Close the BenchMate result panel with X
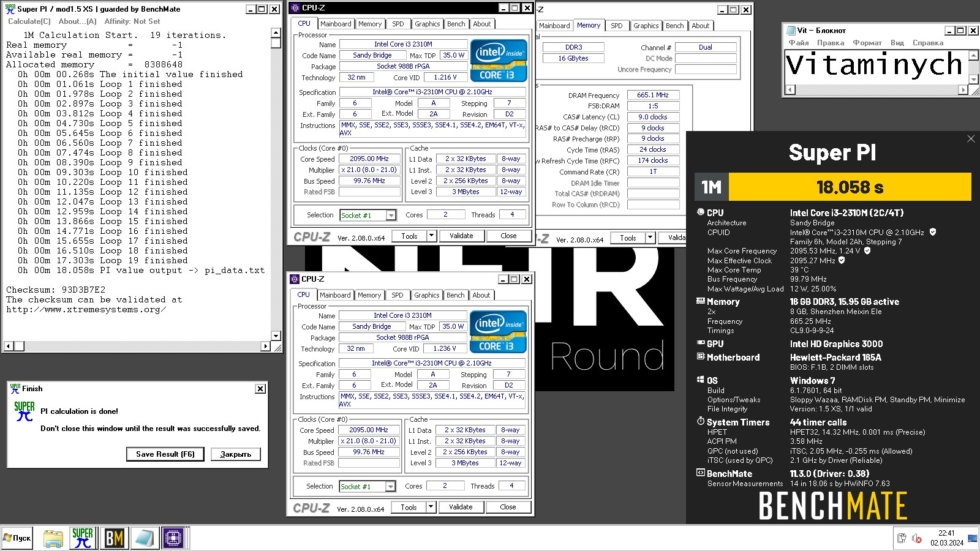This screenshot has width=980, height=551. [971, 139]
